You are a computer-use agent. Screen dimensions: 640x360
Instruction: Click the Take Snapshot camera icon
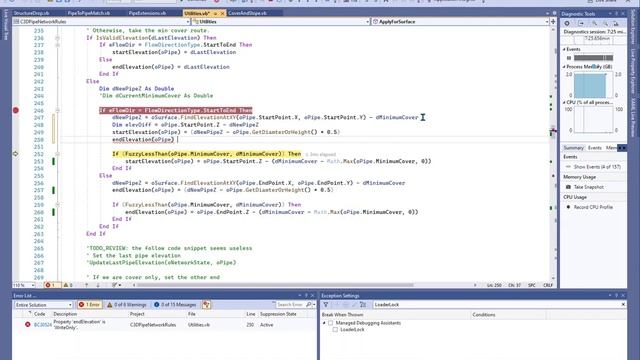click(568, 187)
